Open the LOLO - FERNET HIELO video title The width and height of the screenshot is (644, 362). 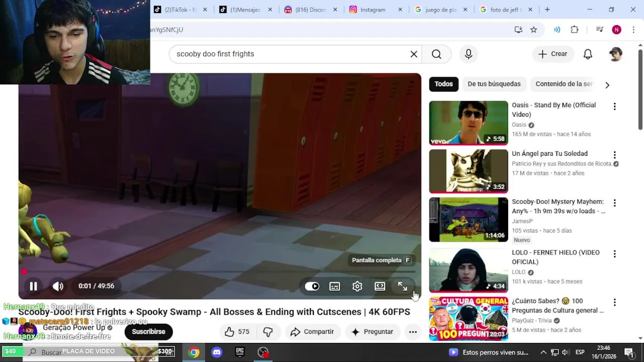[556, 257]
